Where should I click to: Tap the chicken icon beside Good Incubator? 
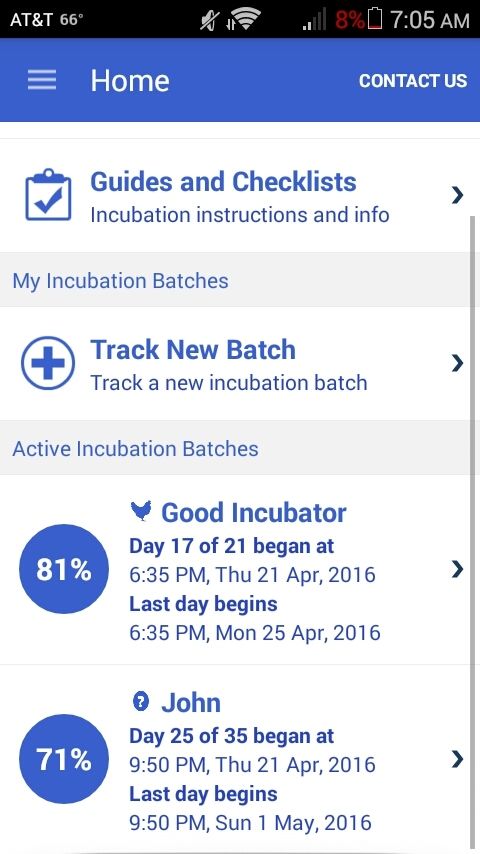(x=141, y=511)
